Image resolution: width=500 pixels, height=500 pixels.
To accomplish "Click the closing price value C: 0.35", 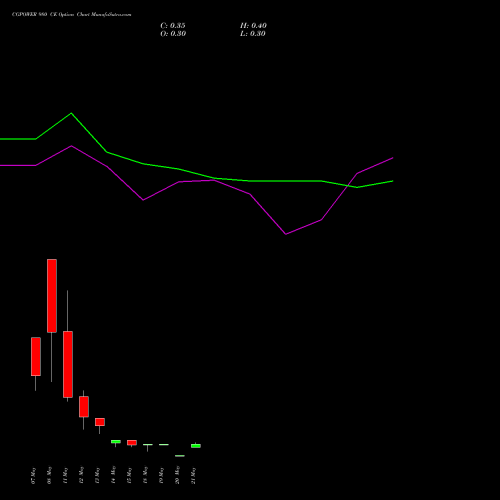I will [x=173, y=26].
